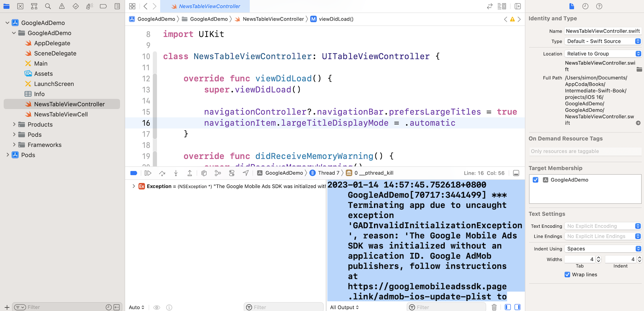This screenshot has width=644, height=311.
Task: Click viewDidLoad() in the jump bar
Action: click(x=336, y=19)
